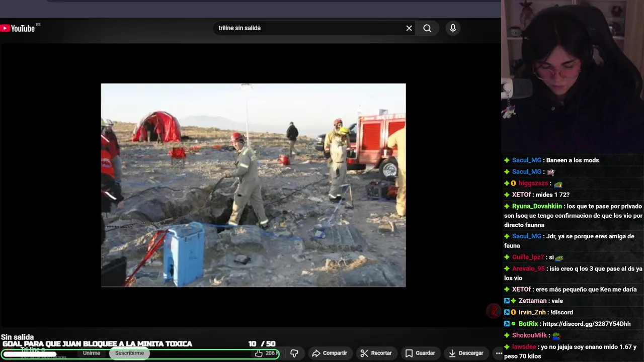Screen dimensions: 644x362
Task: Click the goal progress bar overlay
Action: pos(140,353)
